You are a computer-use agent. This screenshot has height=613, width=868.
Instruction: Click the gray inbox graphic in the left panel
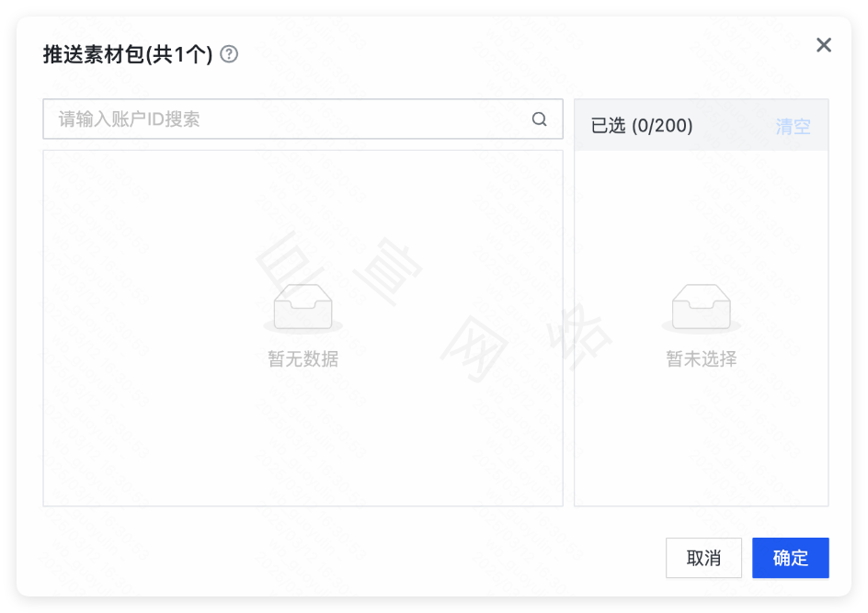click(303, 306)
